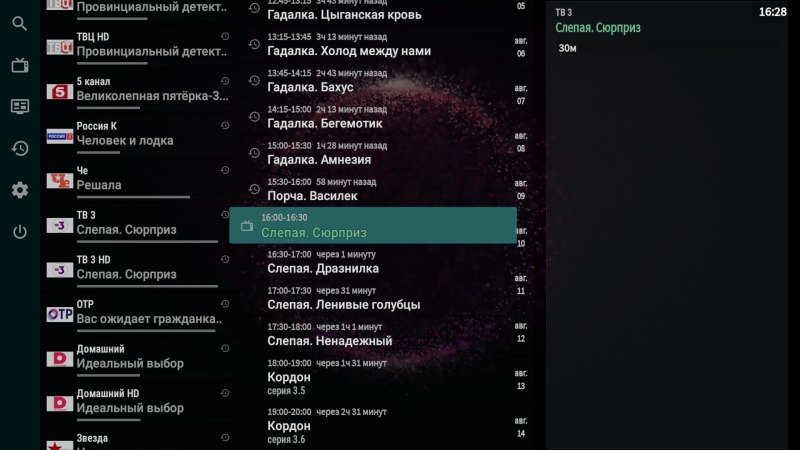Image resolution: width=800 pixels, height=450 pixels.
Task: Click live TV icon in highlighted Слепая. Сюрприз row
Action: [x=247, y=226]
